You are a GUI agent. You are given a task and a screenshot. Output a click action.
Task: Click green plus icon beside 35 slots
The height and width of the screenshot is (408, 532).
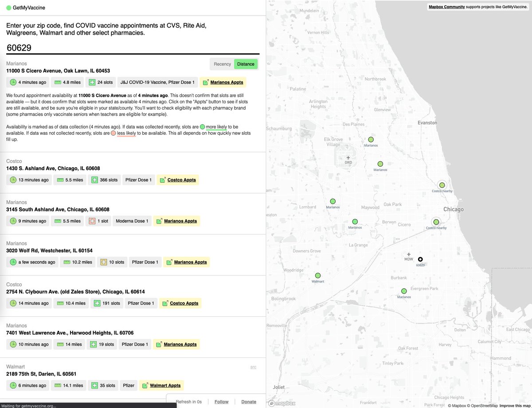click(x=94, y=385)
